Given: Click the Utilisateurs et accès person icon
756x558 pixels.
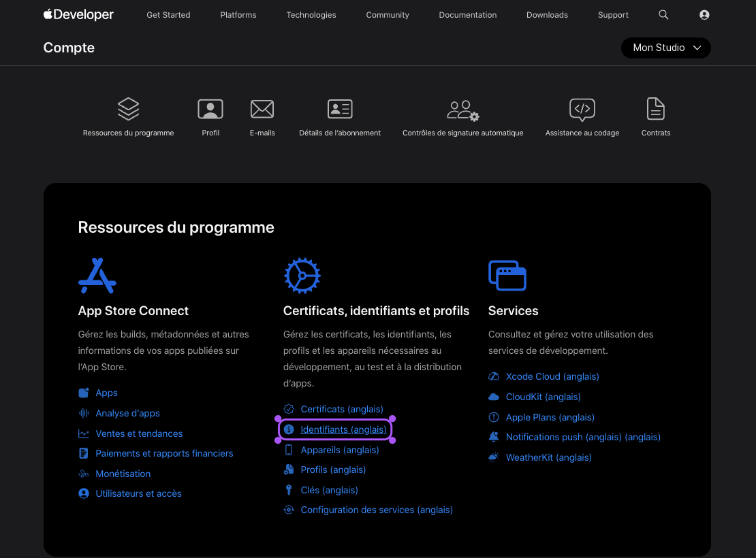Looking at the screenshot, I should [x=83, y=493].
